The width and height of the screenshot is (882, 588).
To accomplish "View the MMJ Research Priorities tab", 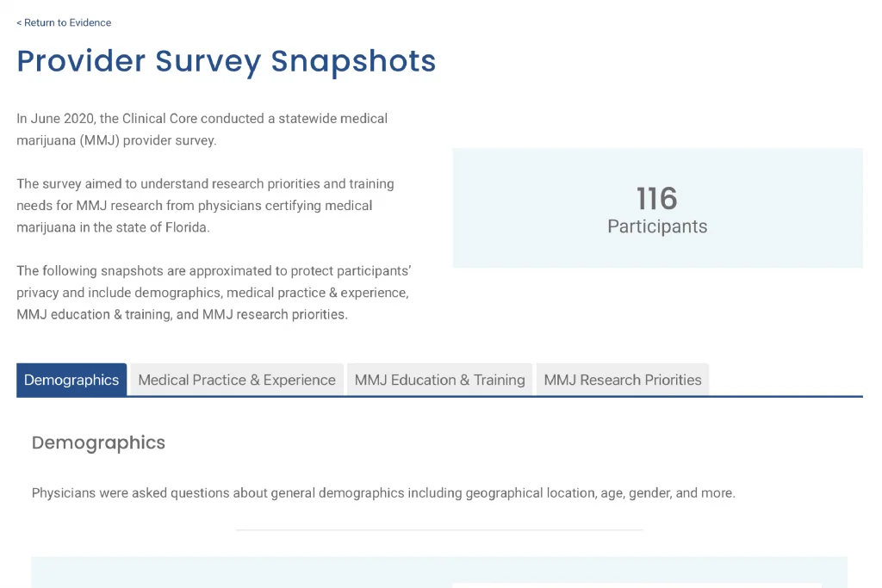I will (622, 379).
